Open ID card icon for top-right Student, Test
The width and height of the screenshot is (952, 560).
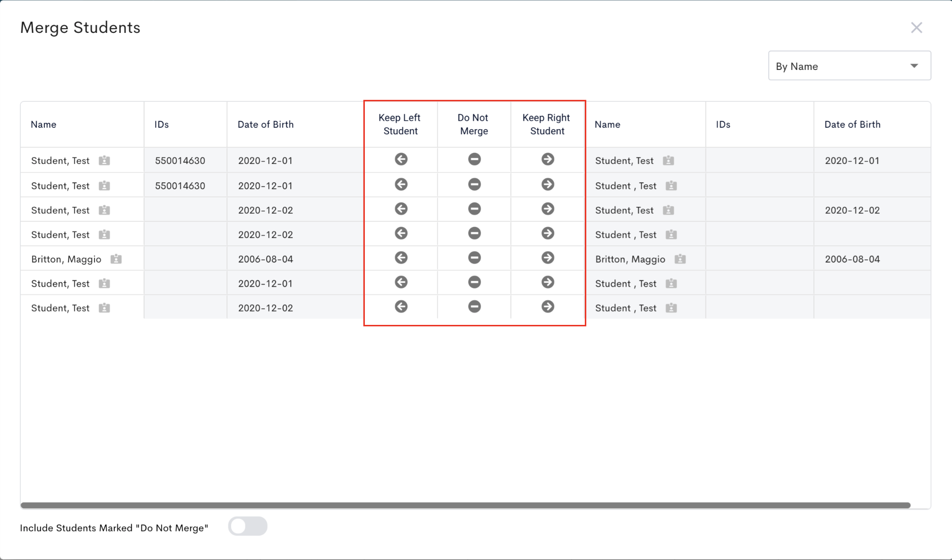[668, 161]
